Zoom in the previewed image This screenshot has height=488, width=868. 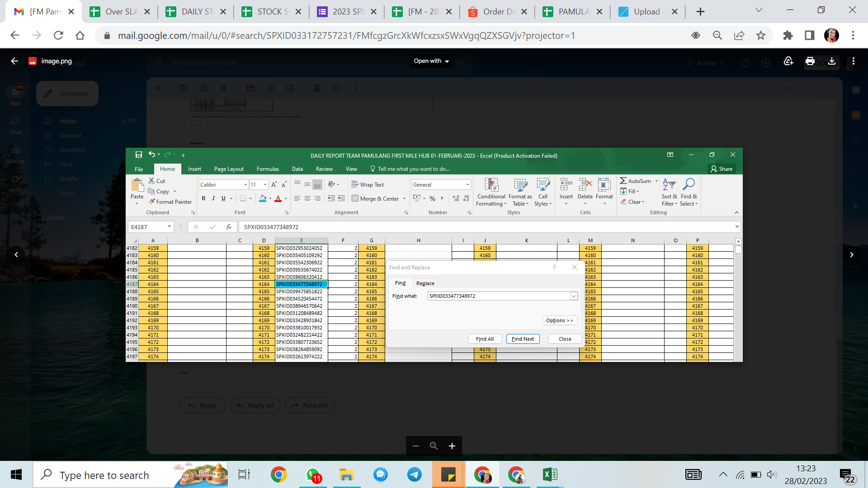pyautogui.click(x=452, y=446)
